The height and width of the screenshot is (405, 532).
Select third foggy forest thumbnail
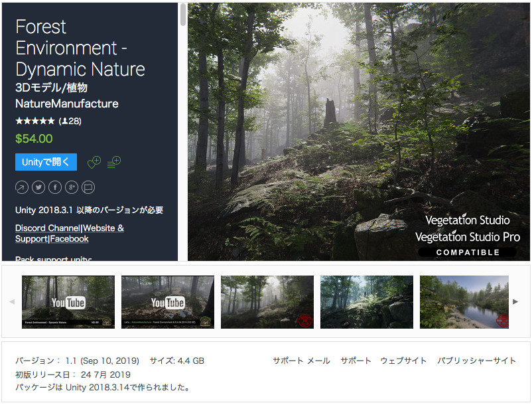(x=267, y=302)
